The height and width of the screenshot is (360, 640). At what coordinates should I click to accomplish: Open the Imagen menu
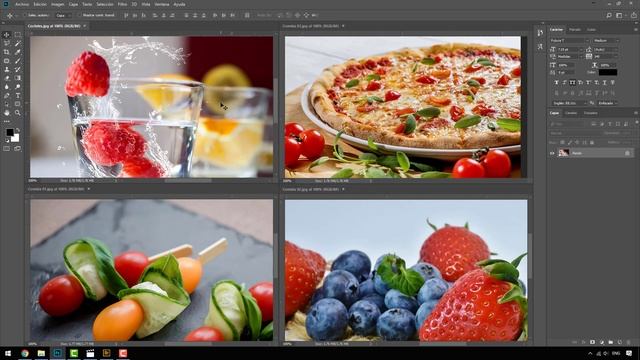[58, 4]
